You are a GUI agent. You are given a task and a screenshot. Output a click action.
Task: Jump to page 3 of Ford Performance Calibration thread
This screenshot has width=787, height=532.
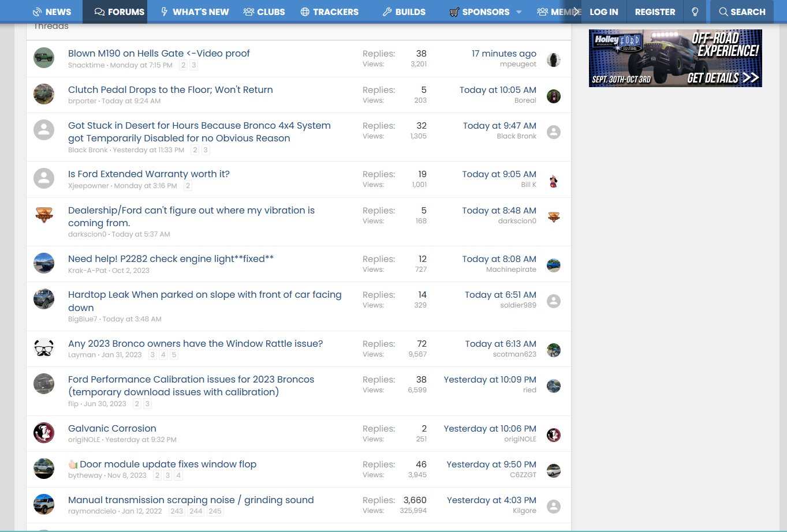click(x=147, y=404)
